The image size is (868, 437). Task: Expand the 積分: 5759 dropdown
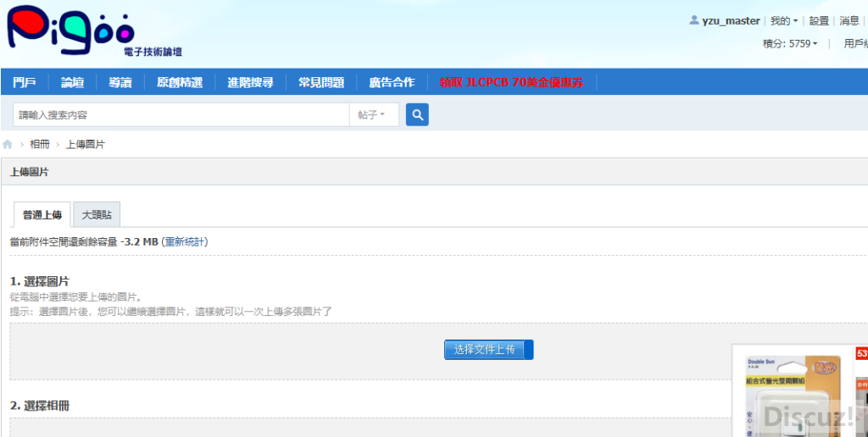pos(790,44)
